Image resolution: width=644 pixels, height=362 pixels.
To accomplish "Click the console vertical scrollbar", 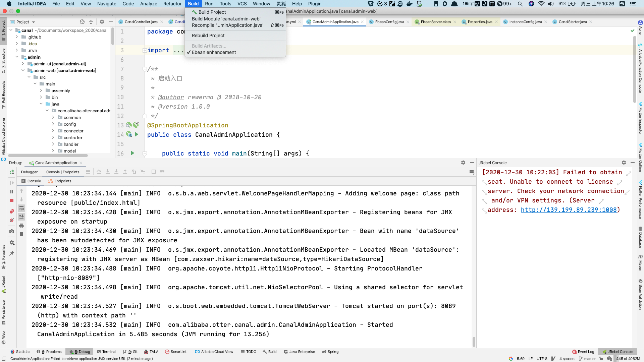I will 474,342.
